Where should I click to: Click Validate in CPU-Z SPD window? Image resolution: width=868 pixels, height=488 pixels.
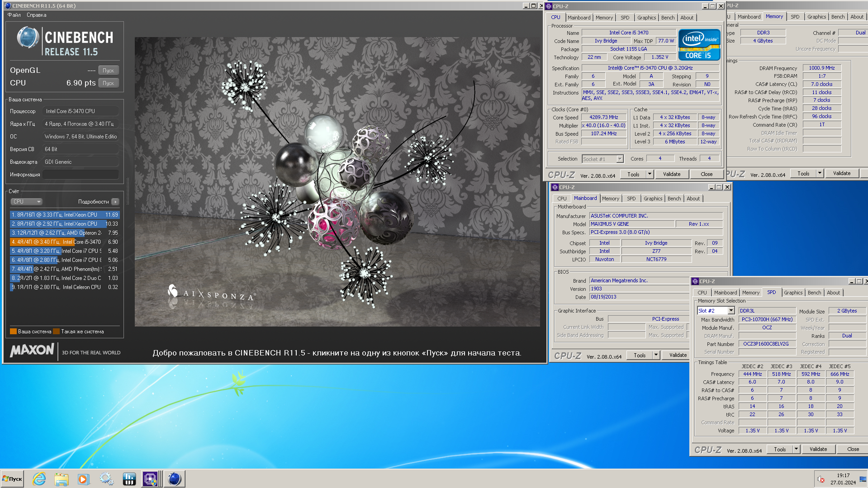818,449
